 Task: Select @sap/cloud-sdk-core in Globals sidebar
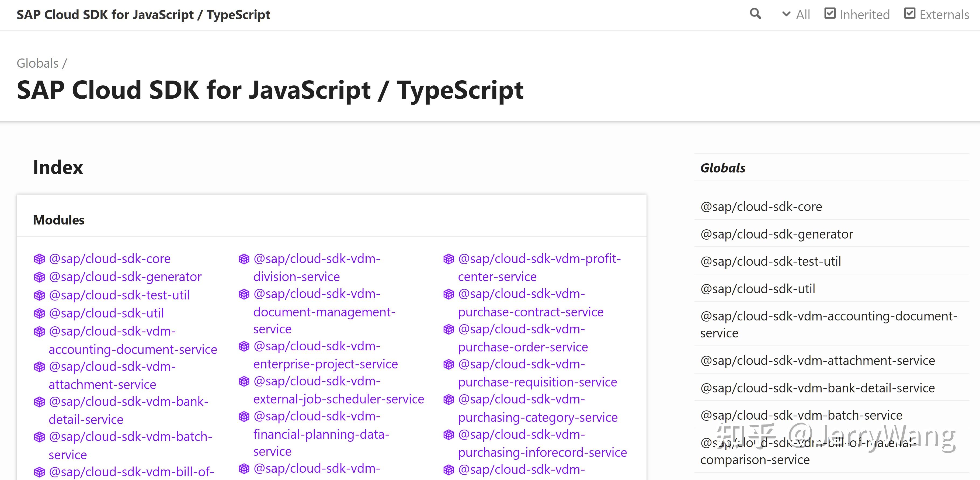tap(761, 206)
